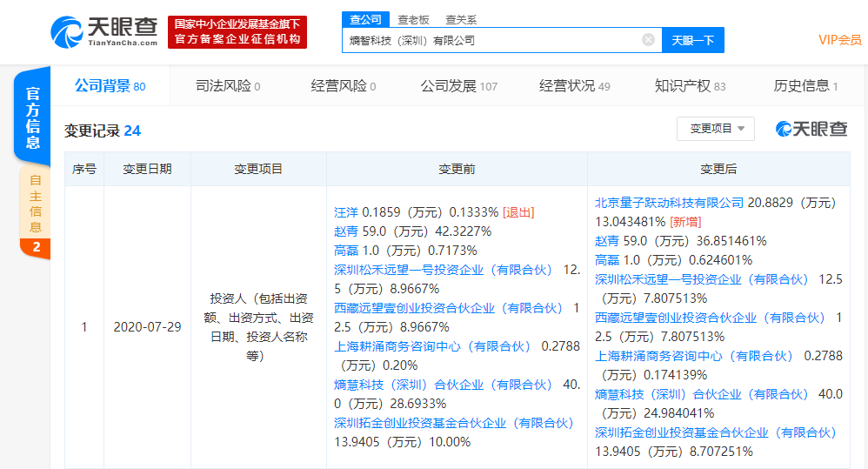The image size is (868, 469).
Task: Open 上海耕涌商务咨询中心 link in 变更后
Action: coord(694,356)
